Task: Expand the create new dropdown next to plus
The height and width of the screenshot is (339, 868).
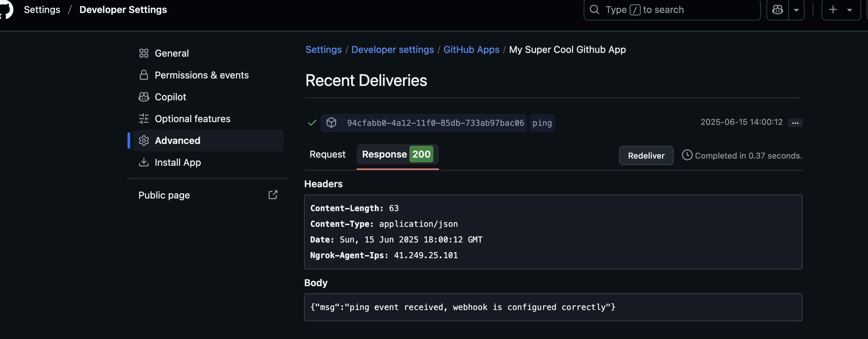Action: point(850,10)
